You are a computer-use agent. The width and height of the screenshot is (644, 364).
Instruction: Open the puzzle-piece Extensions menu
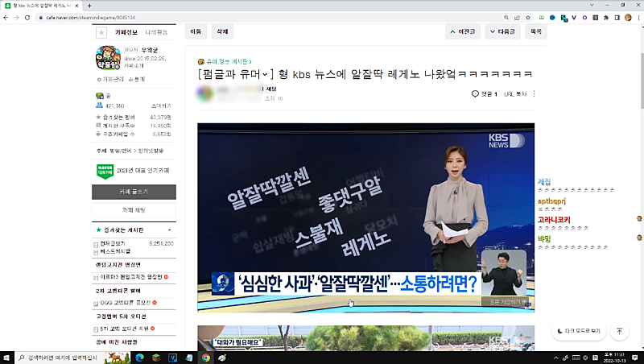coord(606,18)
